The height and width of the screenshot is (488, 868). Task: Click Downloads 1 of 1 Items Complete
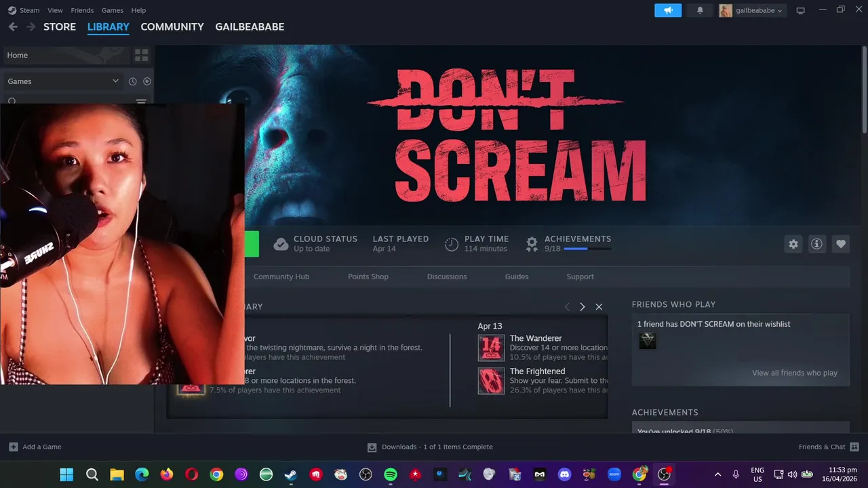(437, 447)
